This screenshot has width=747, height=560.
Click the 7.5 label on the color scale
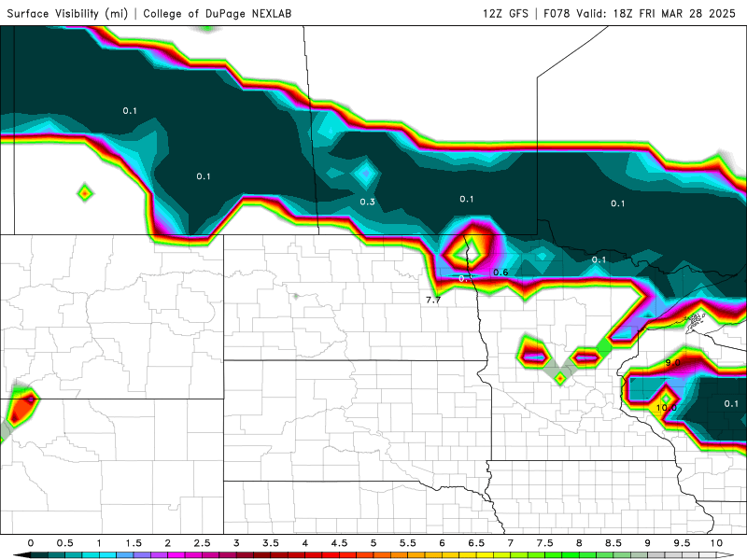click(545, 543)
